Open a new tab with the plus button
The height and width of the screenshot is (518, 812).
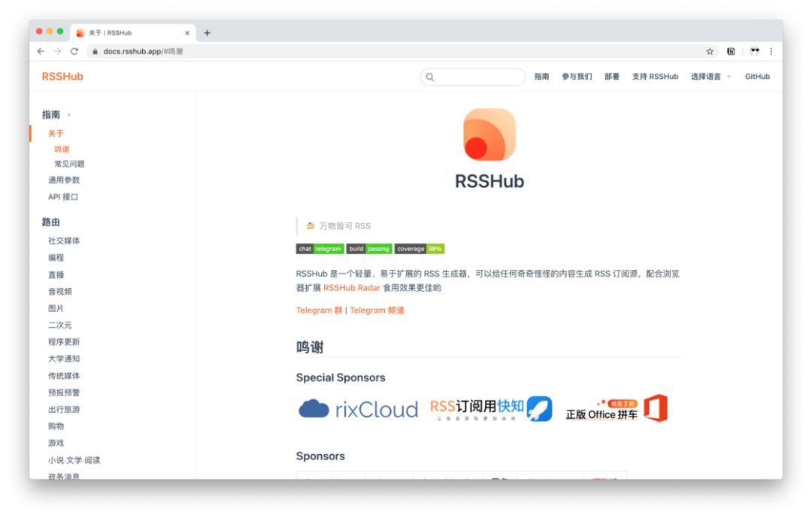pos(208,32)
